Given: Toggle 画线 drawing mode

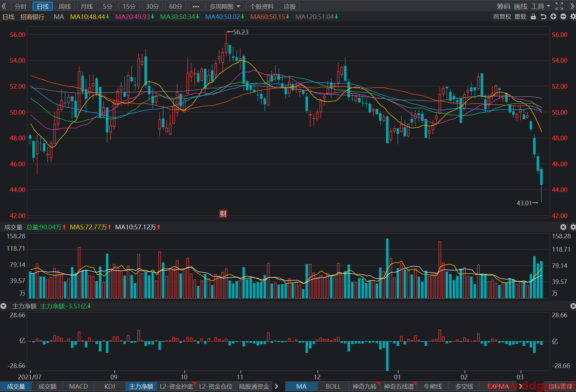Looking at the screenshot, I should [521, 6].
